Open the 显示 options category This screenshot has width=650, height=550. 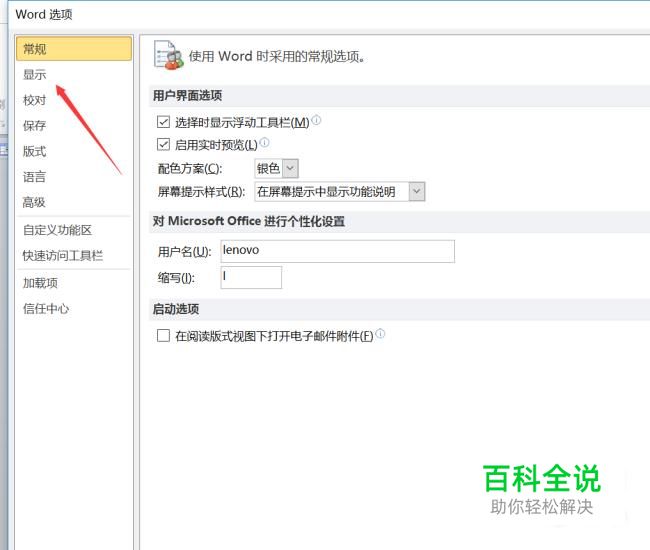point(34,75)
